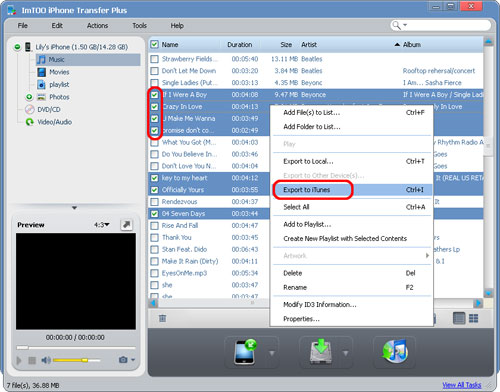Choose Select All in the context menu
Viewport: 500px width, 392px height.
tap(353, 207)
